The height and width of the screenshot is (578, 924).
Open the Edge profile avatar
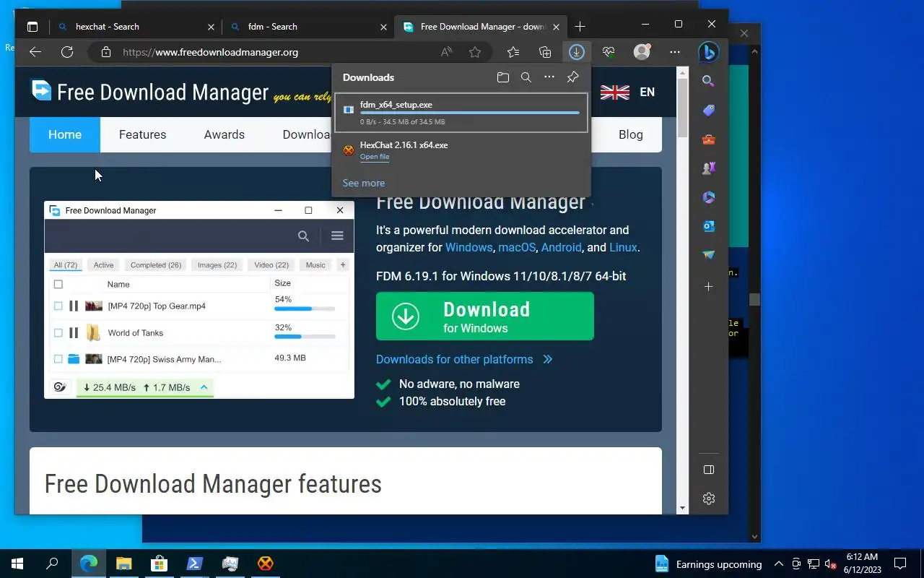642,52
